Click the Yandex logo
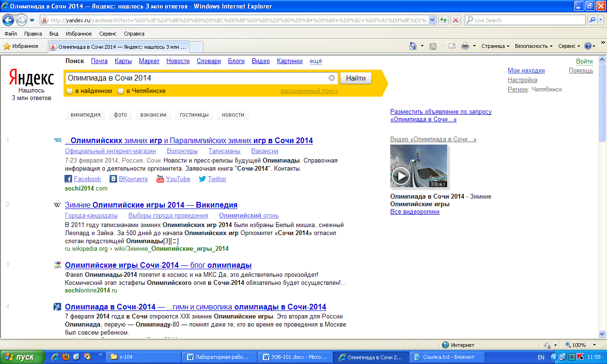The image size is (607, 364). click(32, 76)
